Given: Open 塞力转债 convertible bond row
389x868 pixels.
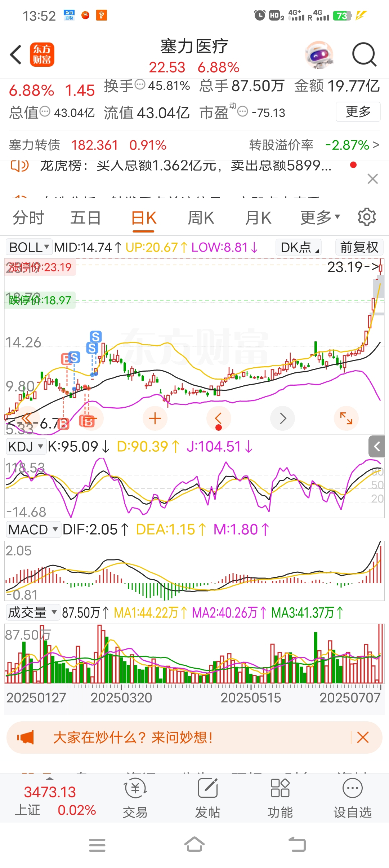Looking at the screenshot, I should [x=88, y=145].
